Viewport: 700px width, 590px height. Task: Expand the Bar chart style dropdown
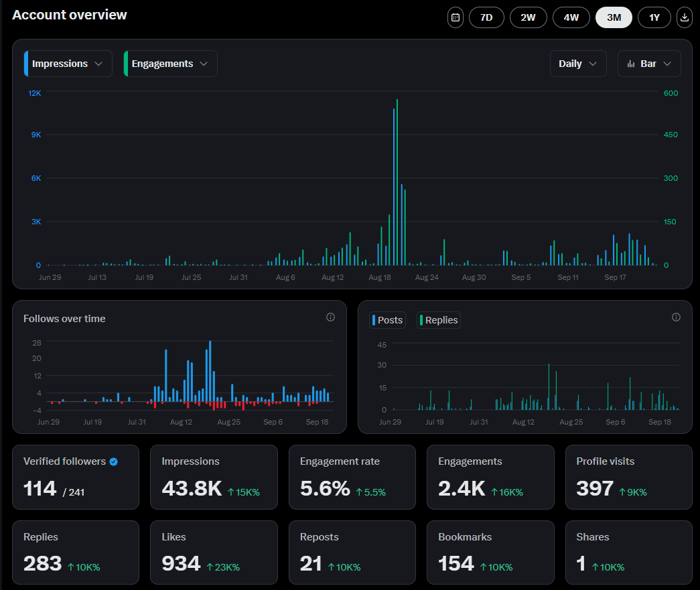[649, 63]
